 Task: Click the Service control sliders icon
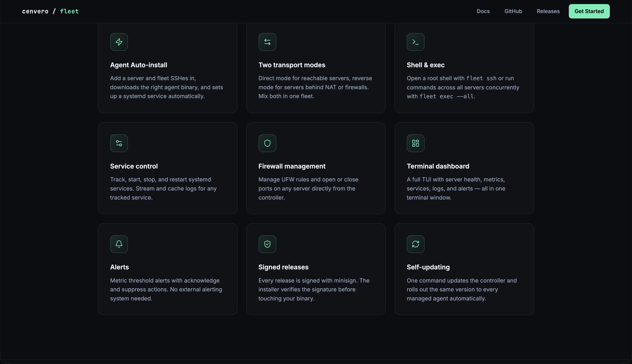119,143
